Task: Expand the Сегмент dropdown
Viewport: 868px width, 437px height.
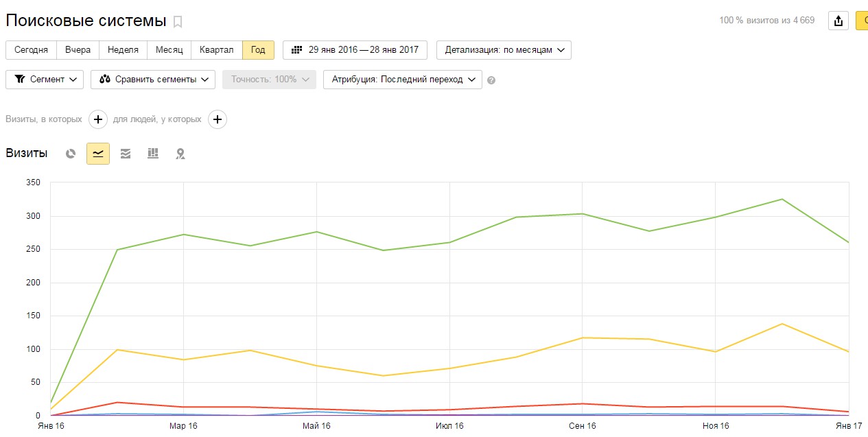Action: (x=45, y=80)
